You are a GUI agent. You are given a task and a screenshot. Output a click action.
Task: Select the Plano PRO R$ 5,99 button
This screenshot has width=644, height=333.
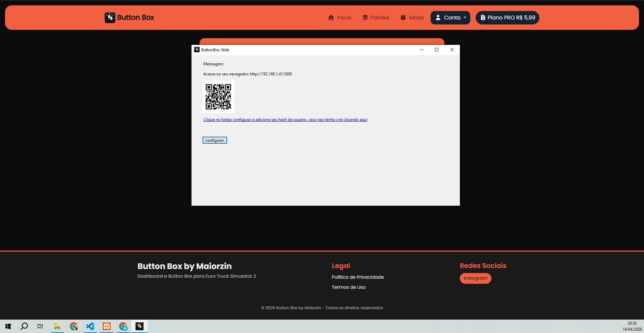point(507,18)
